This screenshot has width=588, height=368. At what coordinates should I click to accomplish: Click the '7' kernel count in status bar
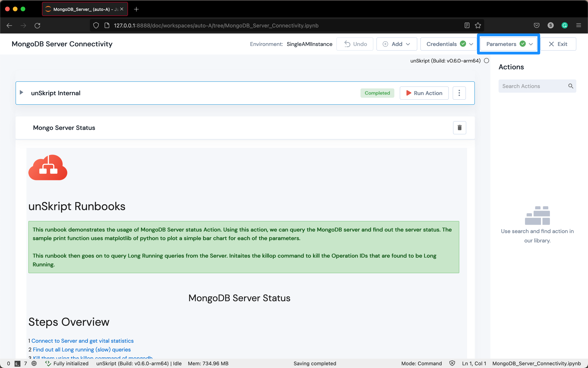coord(25,363)
